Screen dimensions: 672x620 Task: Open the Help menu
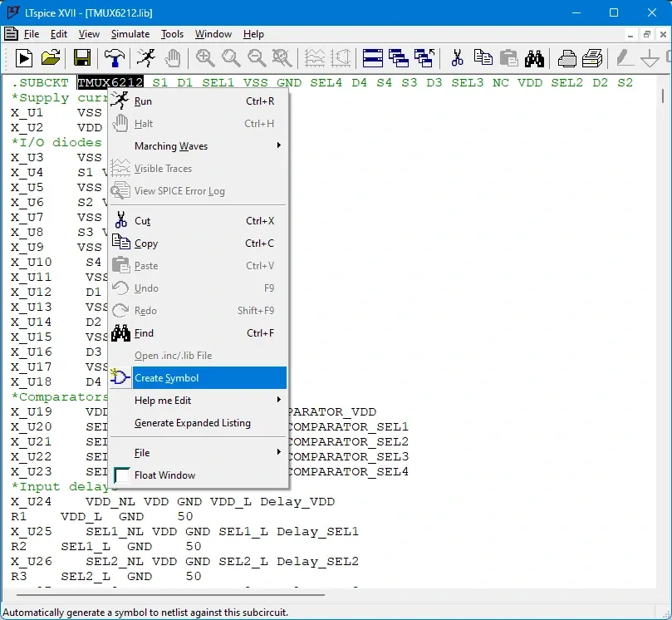253,34
